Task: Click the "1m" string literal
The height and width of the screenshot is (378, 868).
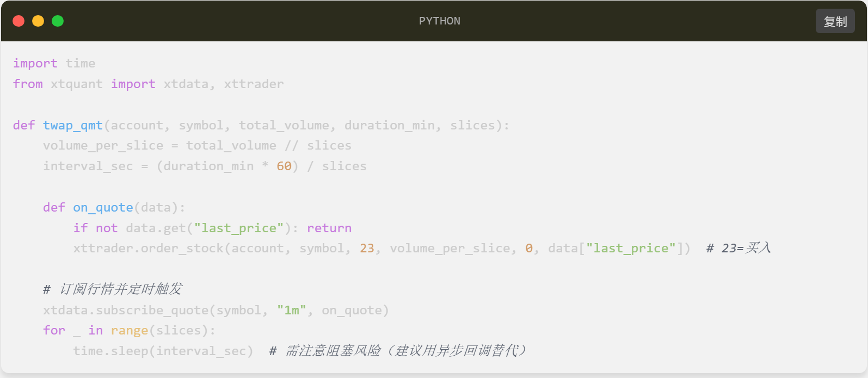Action: pyautogui.click(x=292, y=311)
